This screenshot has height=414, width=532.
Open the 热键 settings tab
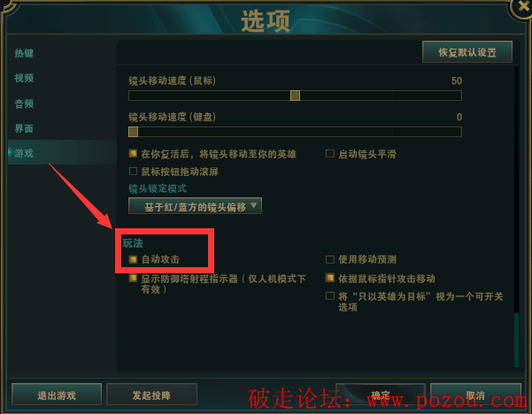coord(24,53)
